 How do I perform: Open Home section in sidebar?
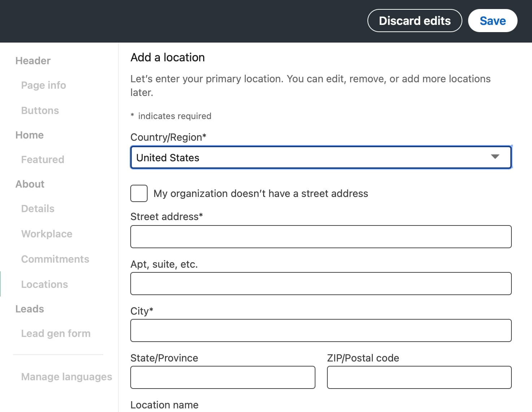pyautogui.click(x=30, y=135)
